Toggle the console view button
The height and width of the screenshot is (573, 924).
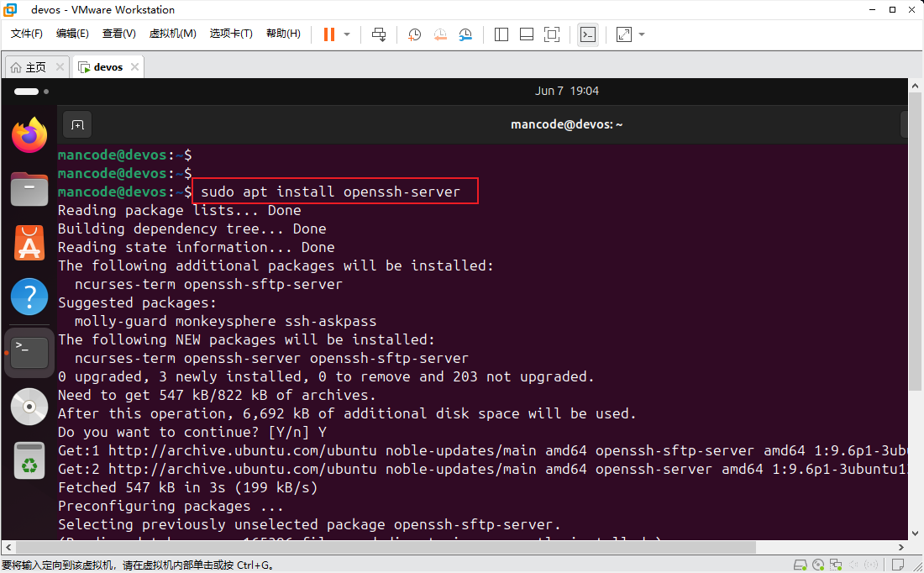(588, 34)
